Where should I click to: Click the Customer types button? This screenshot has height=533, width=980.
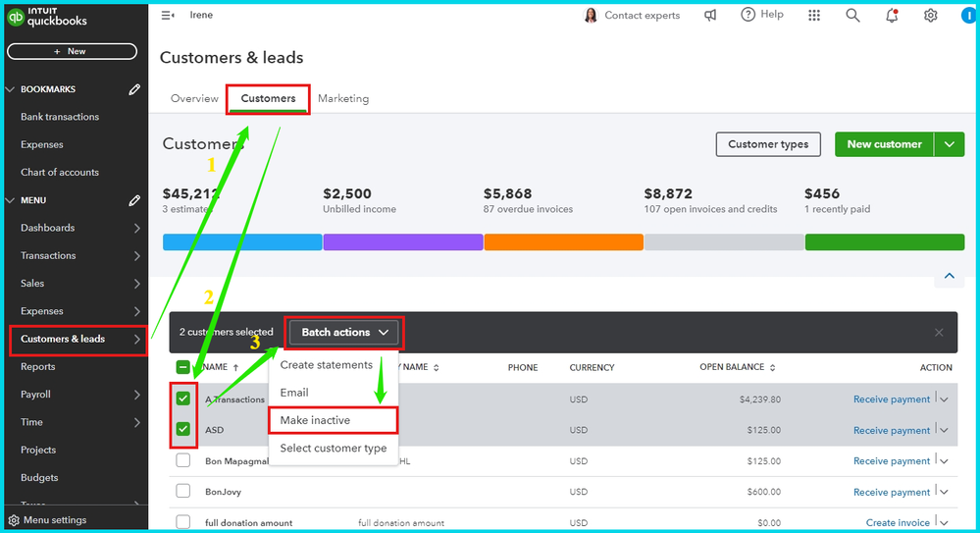point(768,144)
